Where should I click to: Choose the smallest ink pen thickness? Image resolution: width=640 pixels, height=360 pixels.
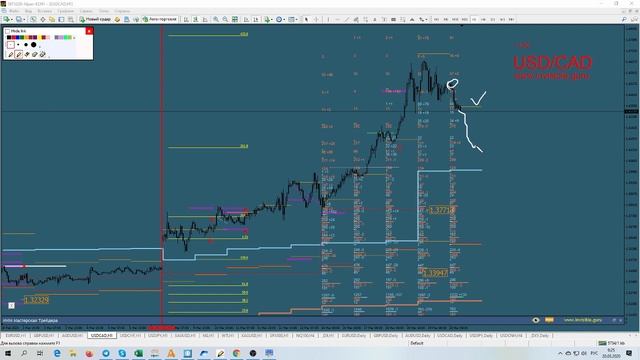[x=11, y=44]
